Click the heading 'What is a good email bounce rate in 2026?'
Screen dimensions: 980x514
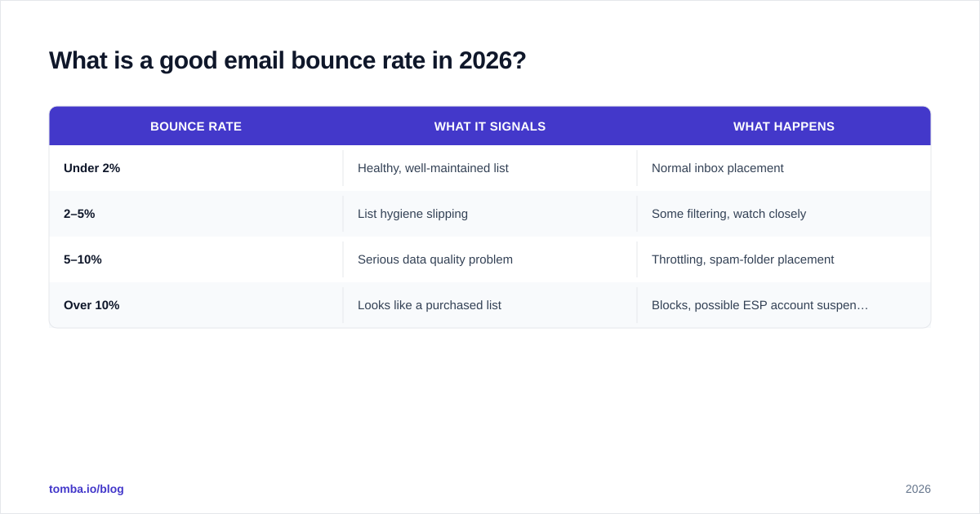[x=287, y=60]
